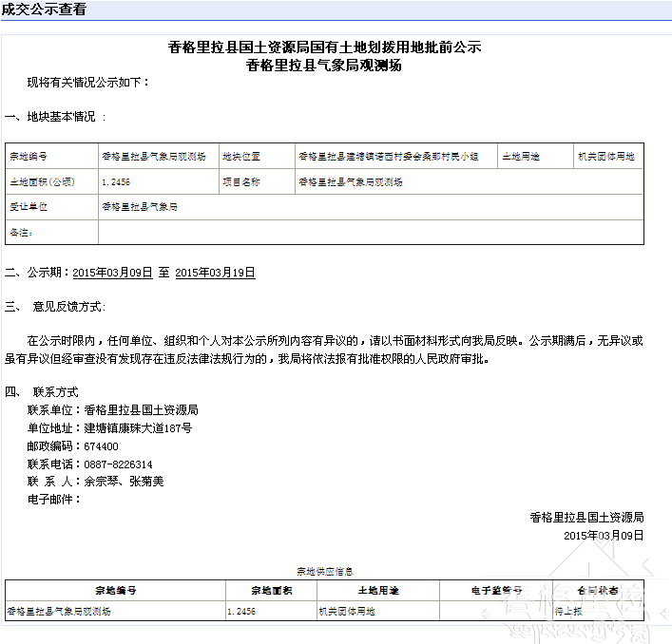Click the contact names 余宗琴、张菊美

[124, 482]
